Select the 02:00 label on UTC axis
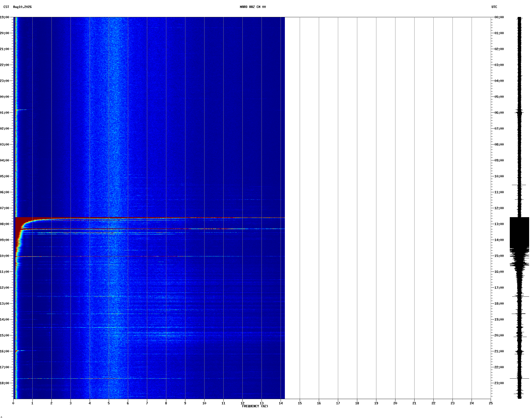Viewport: 531px width, 420px height. point(499,49)
